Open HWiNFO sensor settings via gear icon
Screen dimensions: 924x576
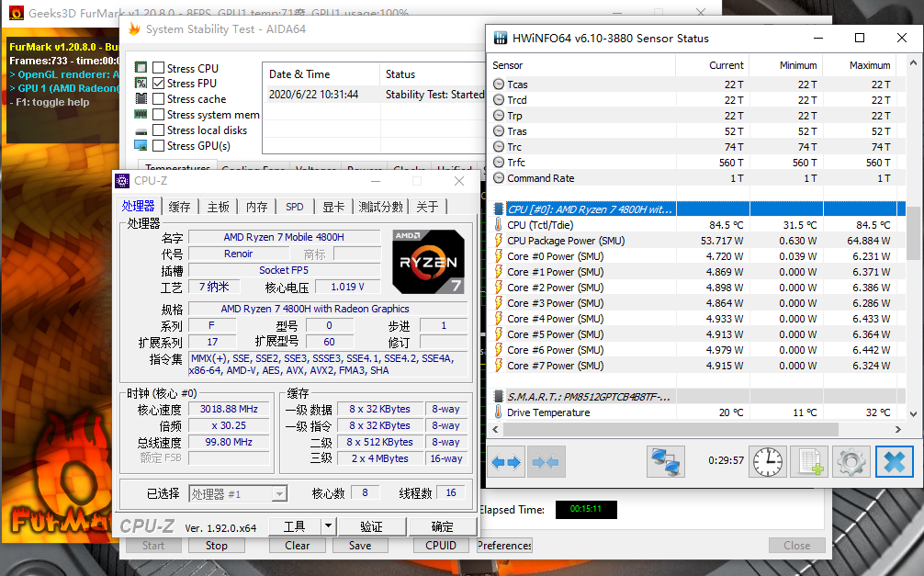coord(851,461)
